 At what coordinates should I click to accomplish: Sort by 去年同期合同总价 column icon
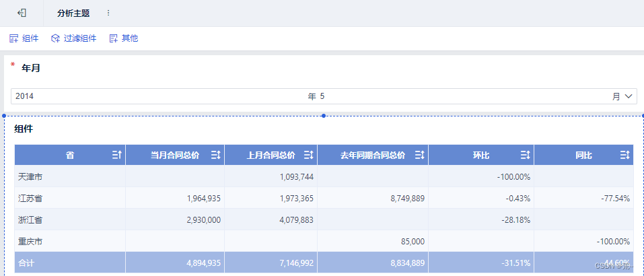[420, 155]
